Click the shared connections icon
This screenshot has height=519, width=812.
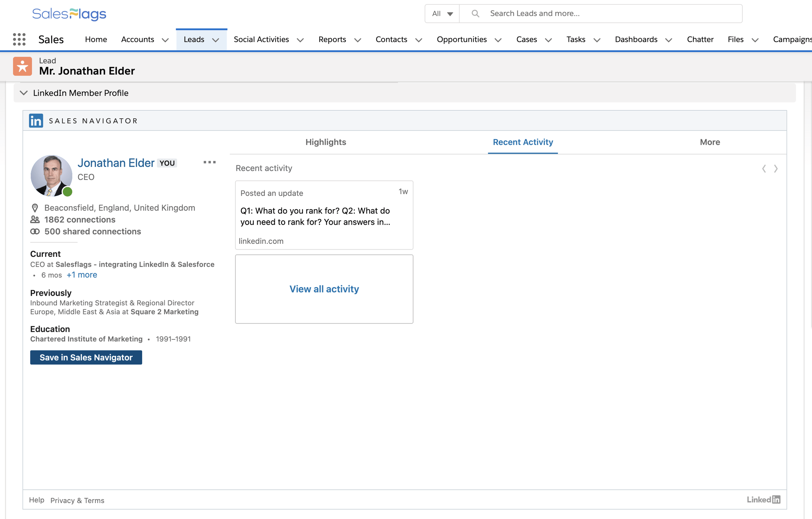(x=34, y=231)
